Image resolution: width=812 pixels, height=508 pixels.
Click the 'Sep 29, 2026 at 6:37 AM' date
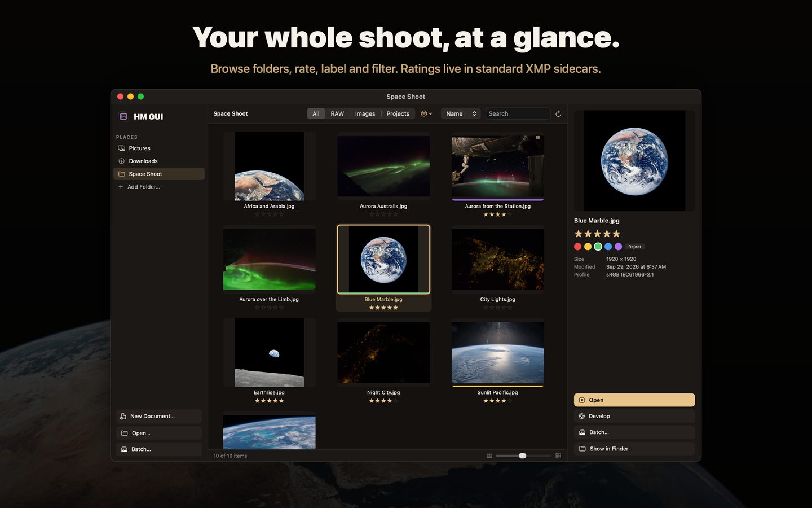tap(636, 266)
